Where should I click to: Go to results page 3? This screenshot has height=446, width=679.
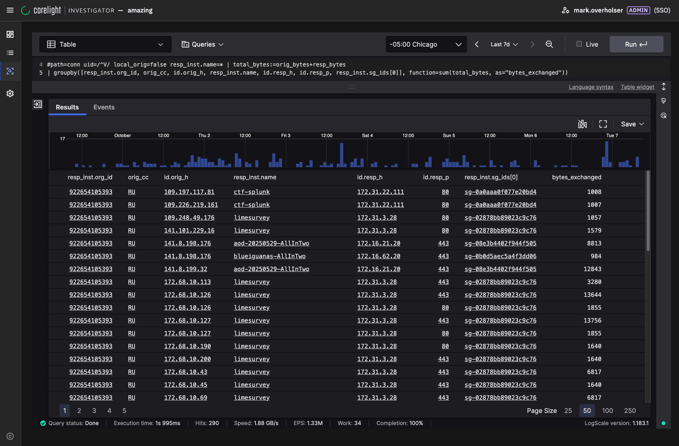[x=94, y=410]
